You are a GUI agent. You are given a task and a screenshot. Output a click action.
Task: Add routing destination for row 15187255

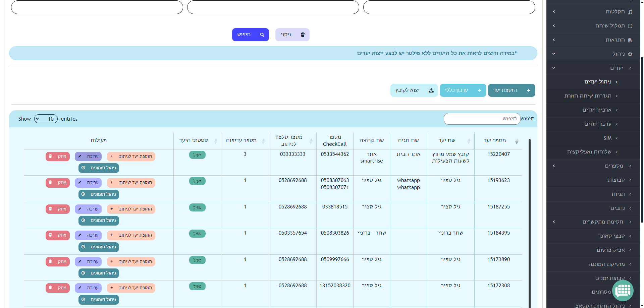point(131,209)
